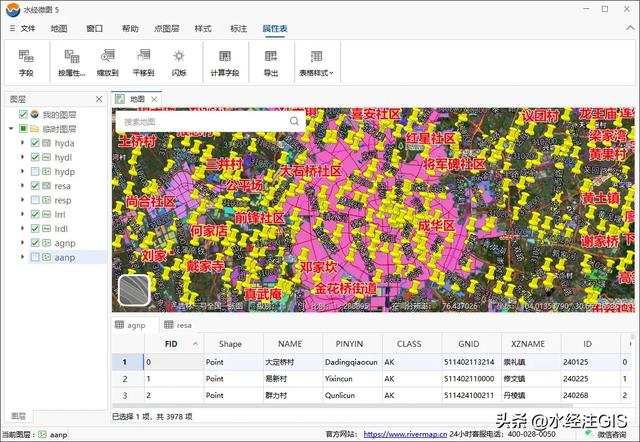640x442 pixels.
Task: Uncheck the agnp layer checkbox
Action: coord(35,243)
